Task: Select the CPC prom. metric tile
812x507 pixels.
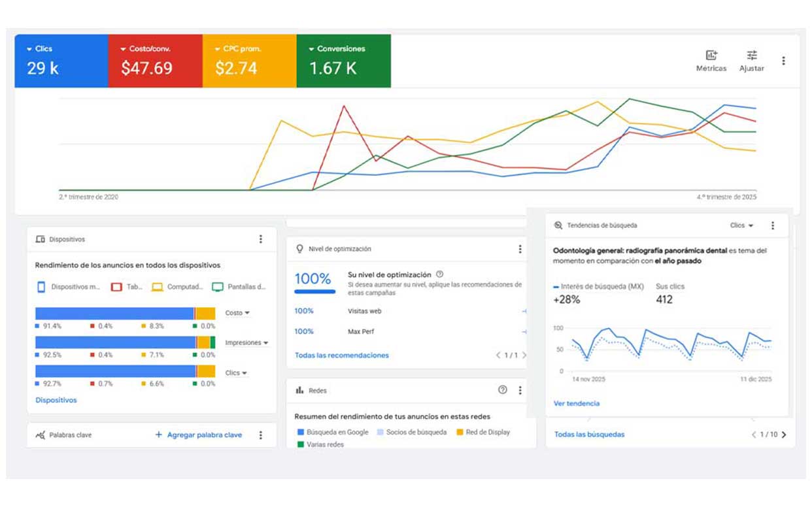Action: click(249, 61)
